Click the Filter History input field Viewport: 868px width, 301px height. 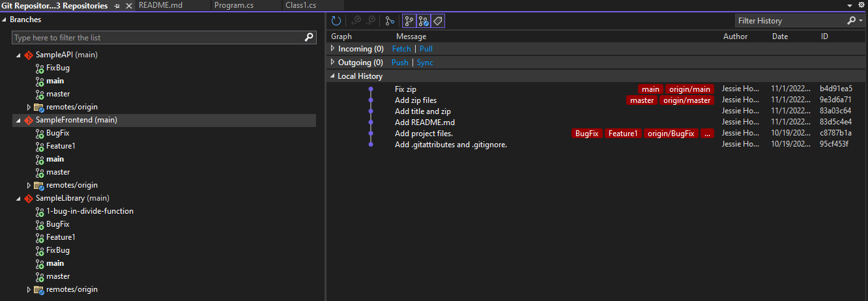tap(790, 21)
